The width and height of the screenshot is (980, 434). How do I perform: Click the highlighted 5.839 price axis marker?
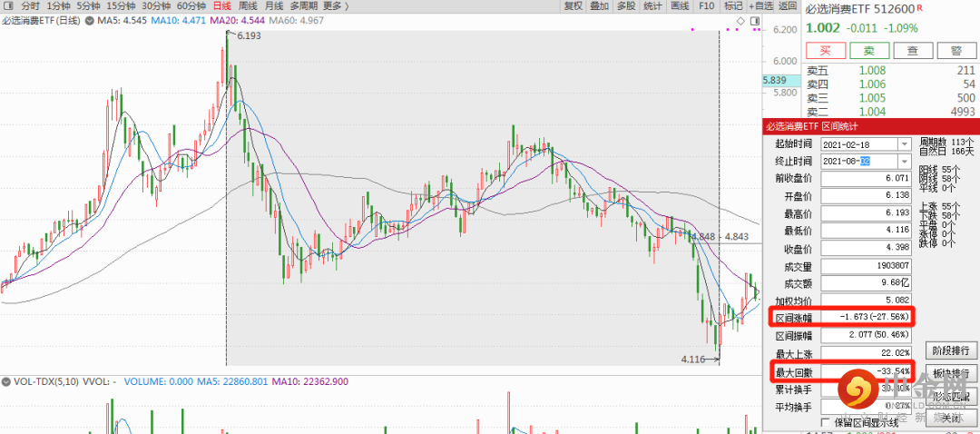(x=781, y=81)
